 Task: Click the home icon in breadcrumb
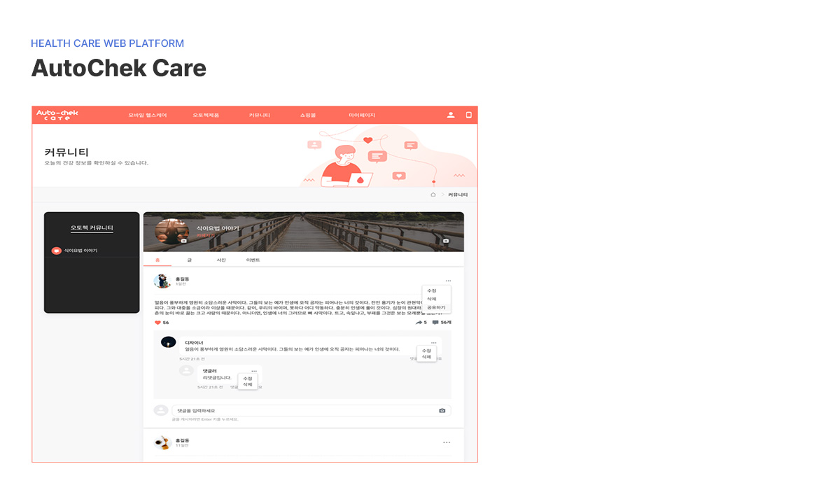tap(433, 195)
